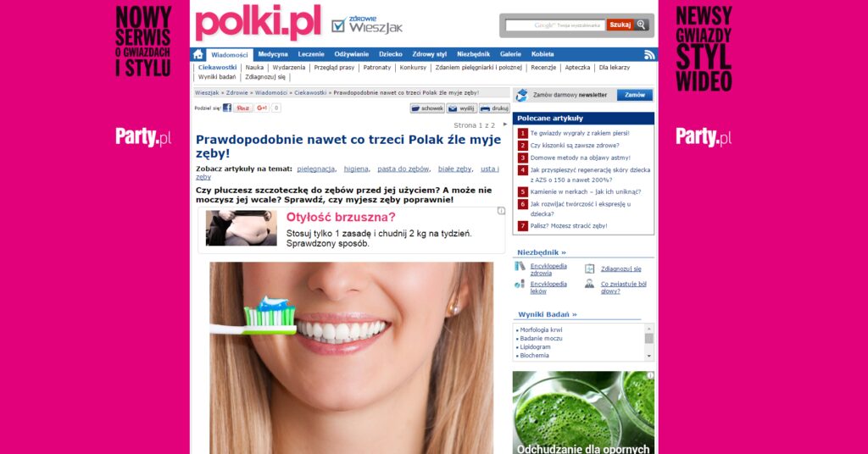Screen dimensions: 868x454
Task: Share the article on Facebook
Action: [x=227, y=108]
